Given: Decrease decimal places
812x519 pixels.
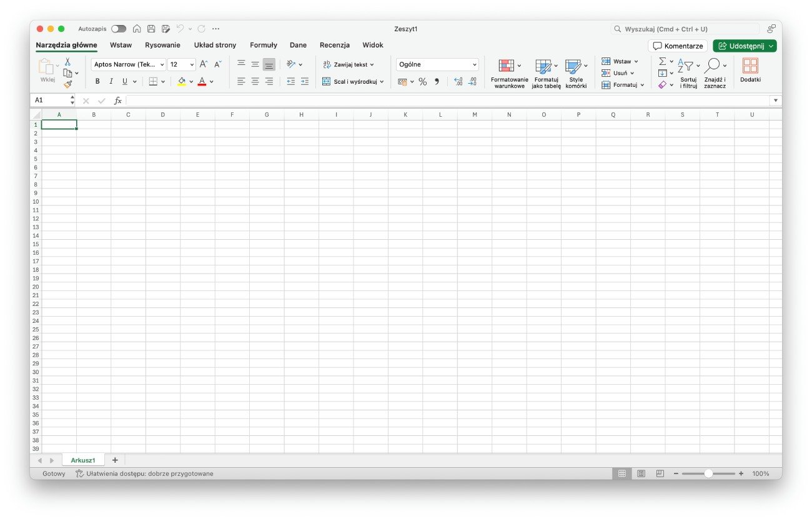Looking at the screenshot, I should click(472, 82).
